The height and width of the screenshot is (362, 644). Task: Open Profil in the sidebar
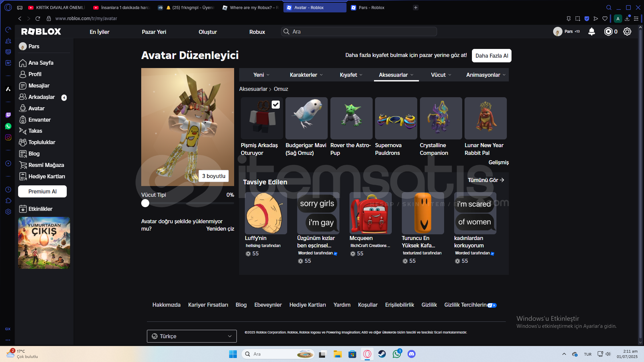(35, 74)
